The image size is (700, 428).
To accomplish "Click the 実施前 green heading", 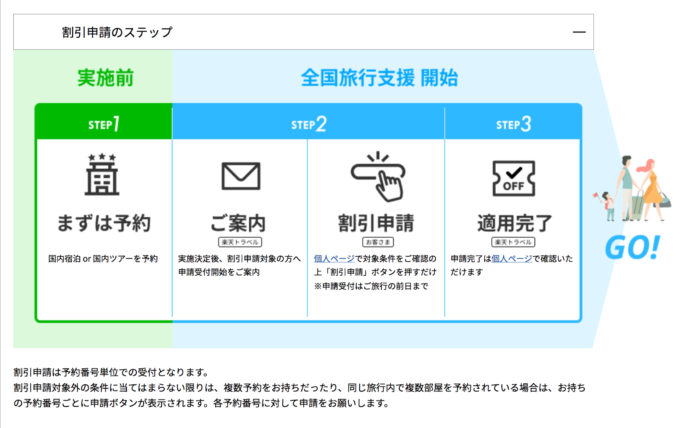I will pos(105,78).
